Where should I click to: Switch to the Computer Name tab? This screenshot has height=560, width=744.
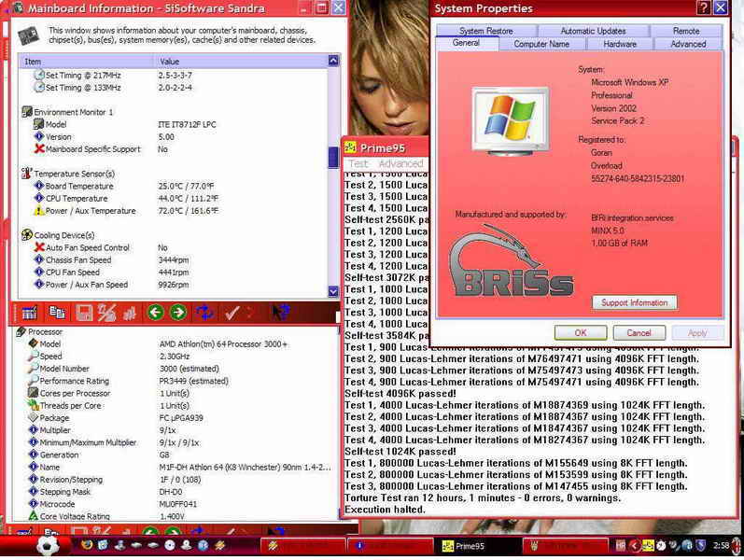coord(541,44)
